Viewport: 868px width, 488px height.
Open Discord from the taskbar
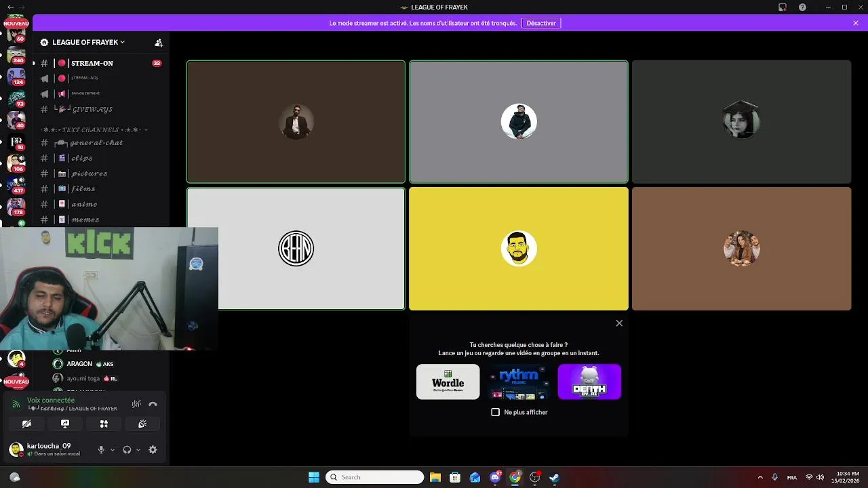(x=495, y=477)
